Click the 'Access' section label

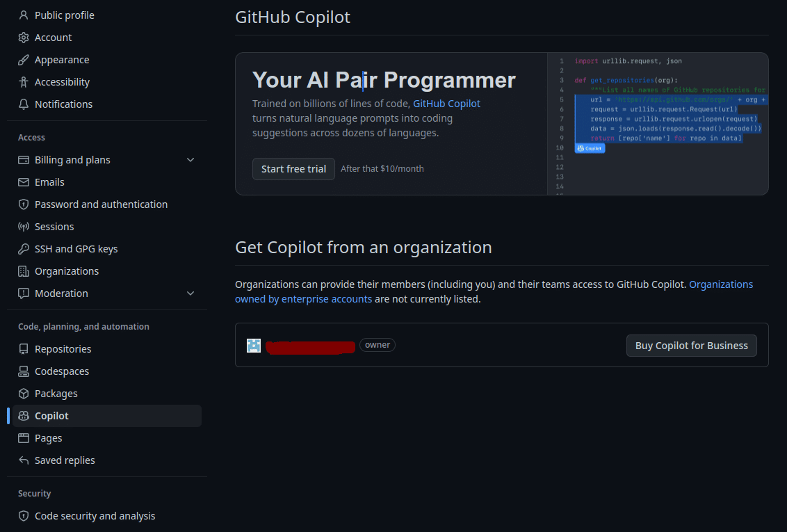coord(31,138)
